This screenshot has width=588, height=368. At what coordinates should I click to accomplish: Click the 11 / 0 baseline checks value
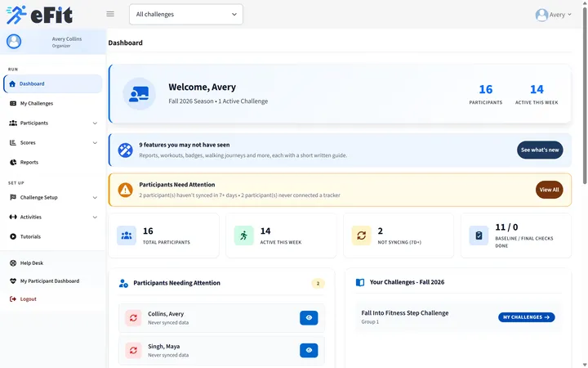coord(506,227)
